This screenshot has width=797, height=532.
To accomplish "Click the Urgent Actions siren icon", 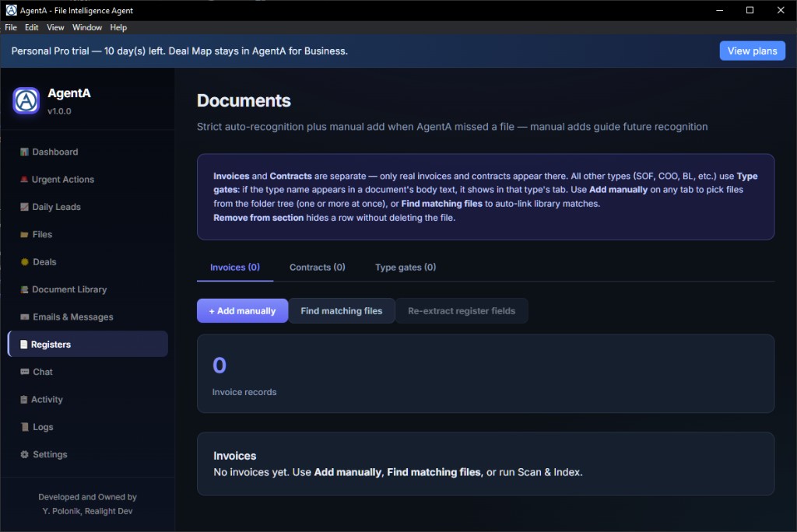I will tap(24, 180).
